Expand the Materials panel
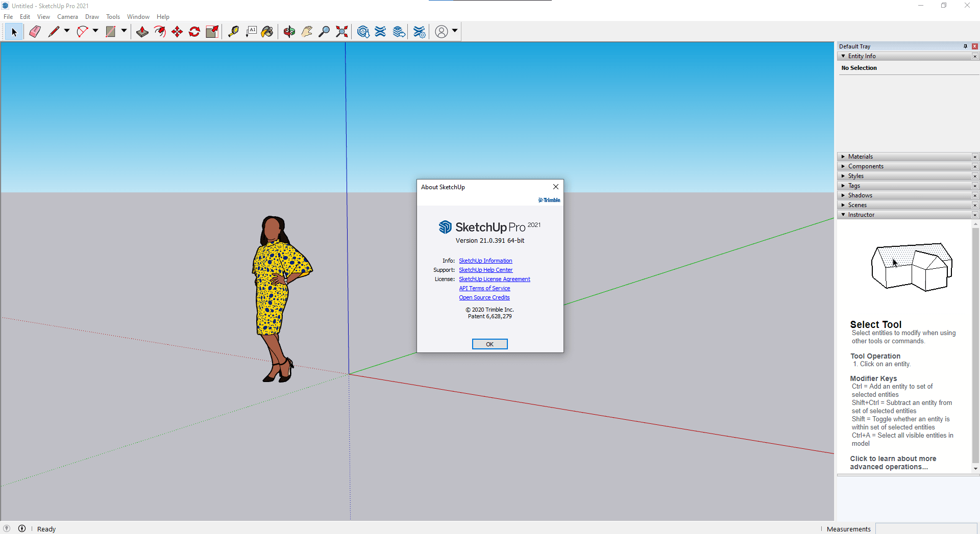The image size is (980, 534). click(x=843, y=157)
